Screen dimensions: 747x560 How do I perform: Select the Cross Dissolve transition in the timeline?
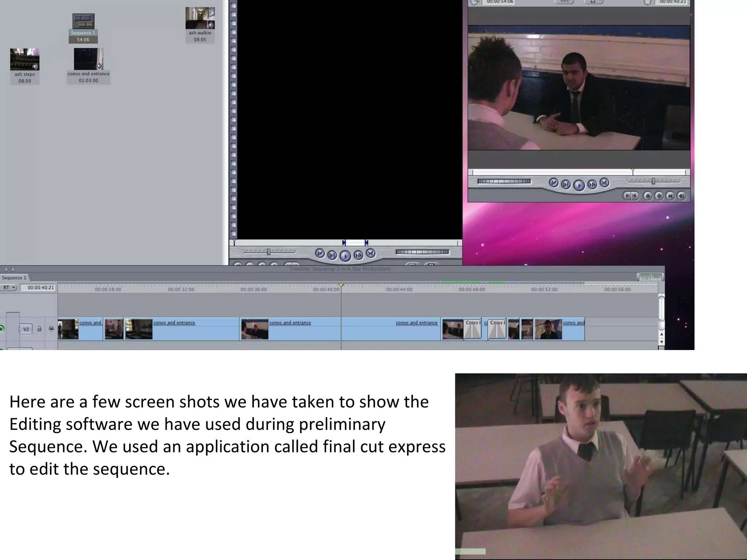click(473, 330)
